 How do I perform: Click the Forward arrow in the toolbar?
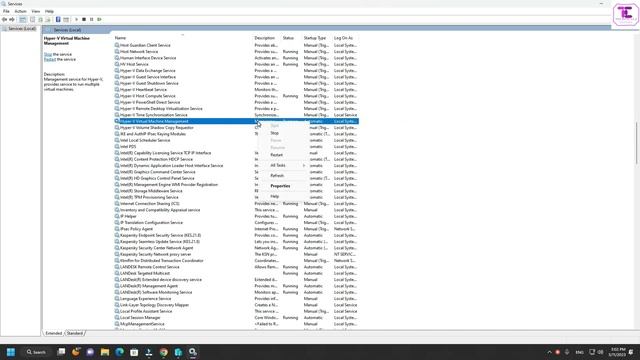(x=12, y=20)
